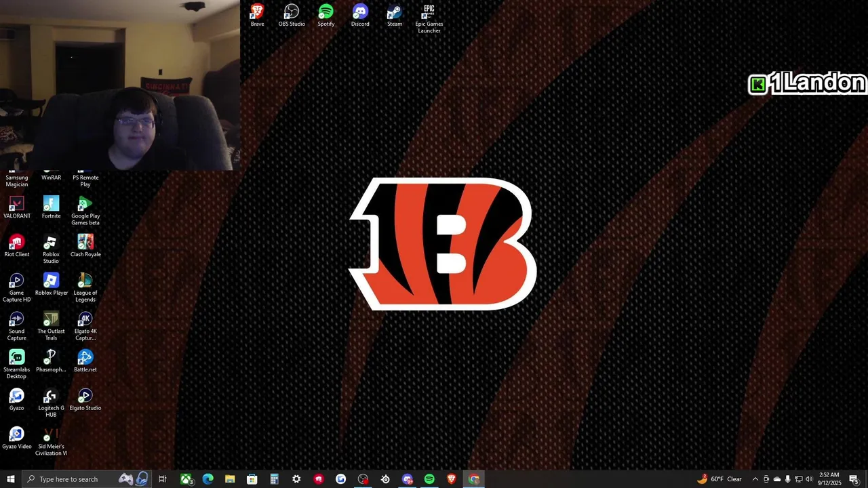Click the Roblox Player icon
Image resolution: width=868 pixels, height=488 pixels.
coord(51,285)
